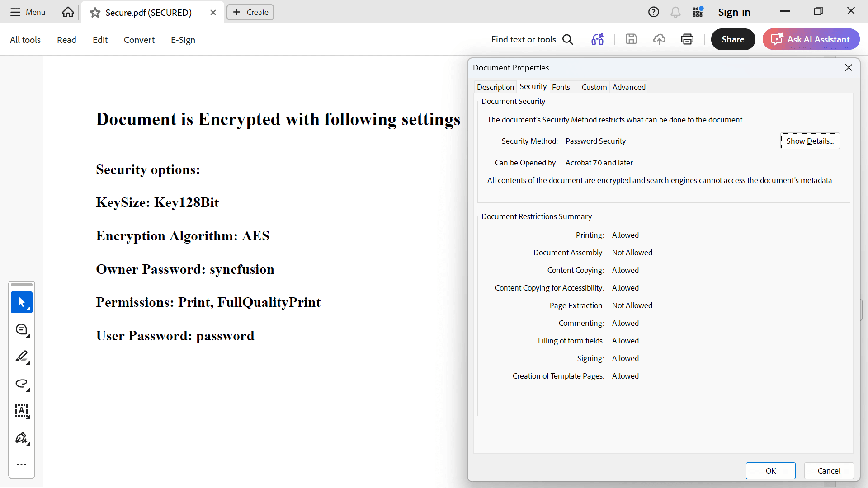The width and height of the screenshot is (868, 488).
Task: Click the quick toolbar drag handle bar
Action: [x=22, y=285]
